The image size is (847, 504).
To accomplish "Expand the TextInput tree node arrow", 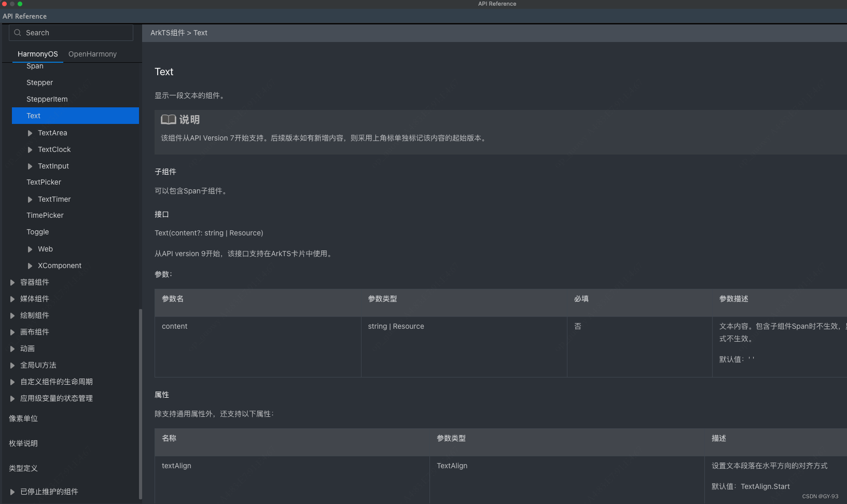I will pyautogui.click(x=30, y=166).
